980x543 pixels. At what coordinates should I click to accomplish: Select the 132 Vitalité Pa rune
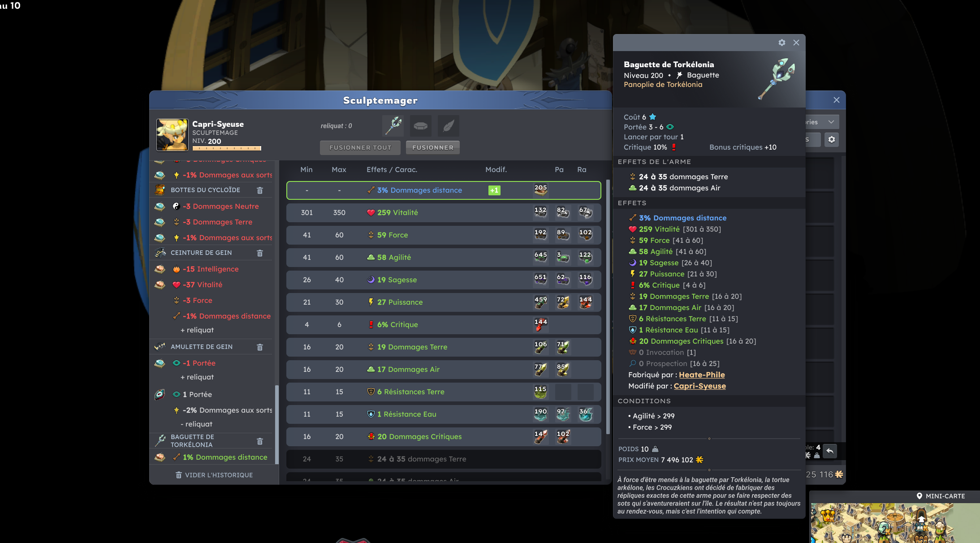(541, 213)
